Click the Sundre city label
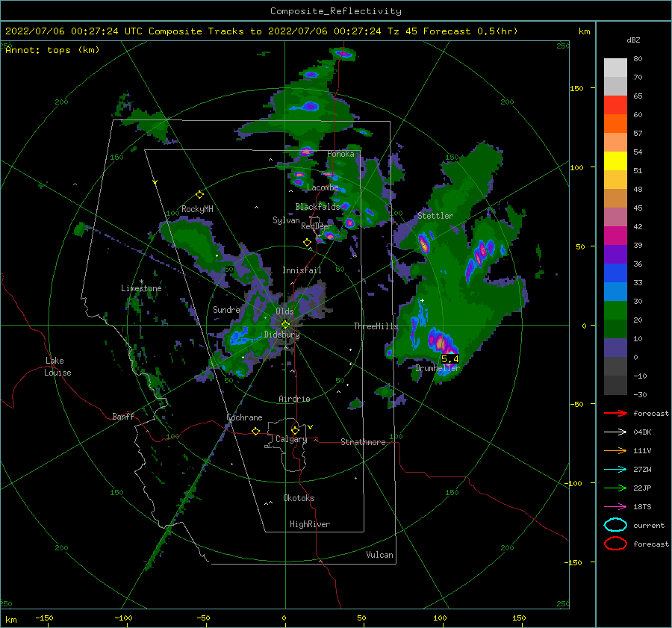 tap(226, 309)
